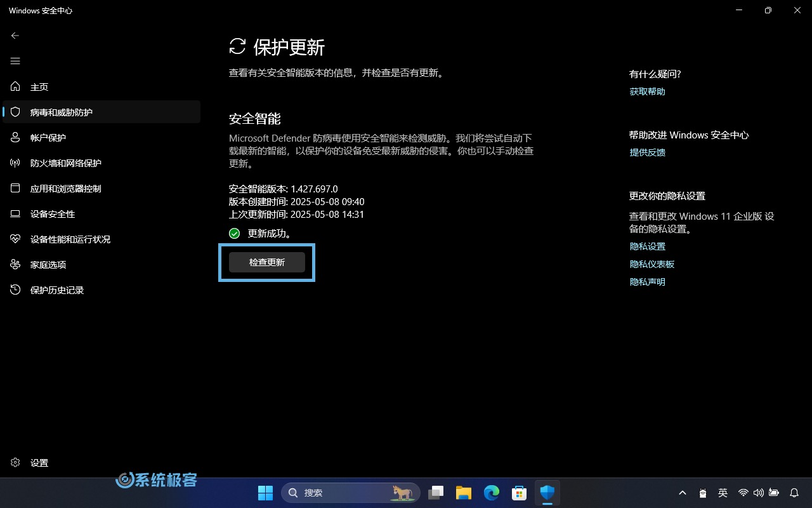The height and width of the screenshot is (508, 812).
Task: Open 应用和浏览器控制 icon
Action: tap(16, 188)
